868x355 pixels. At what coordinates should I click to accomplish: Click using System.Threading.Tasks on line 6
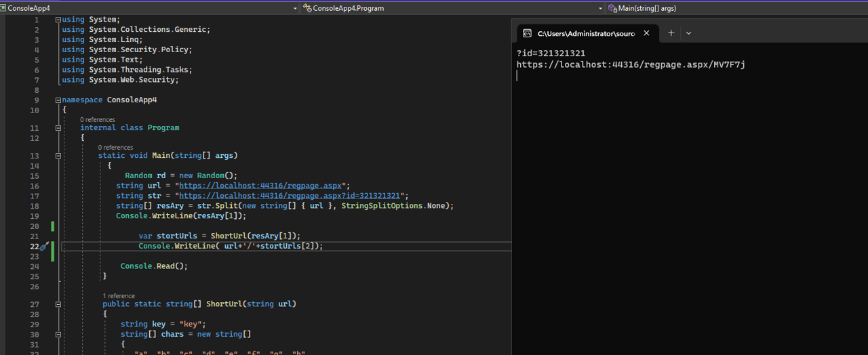point(127,70)
